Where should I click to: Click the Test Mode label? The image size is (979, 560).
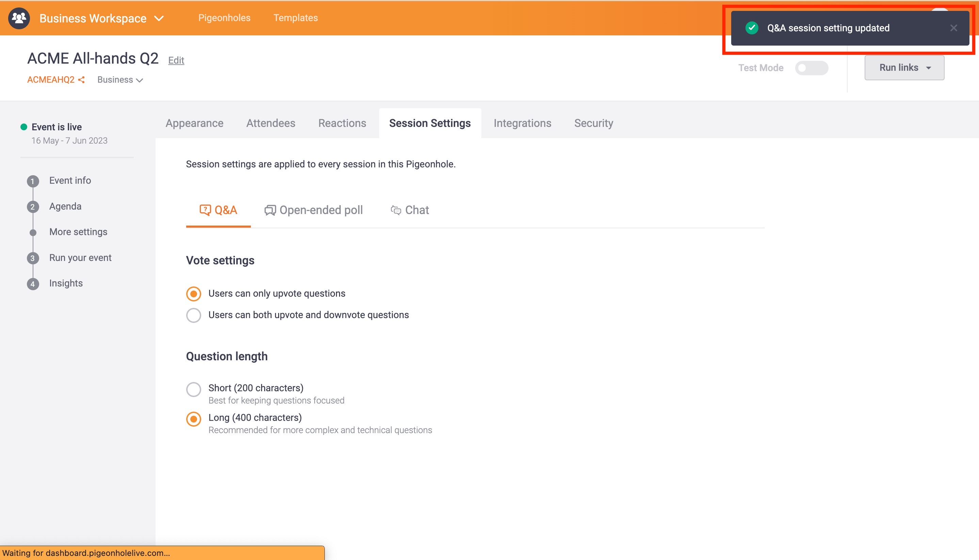click(x=760, y=68)
